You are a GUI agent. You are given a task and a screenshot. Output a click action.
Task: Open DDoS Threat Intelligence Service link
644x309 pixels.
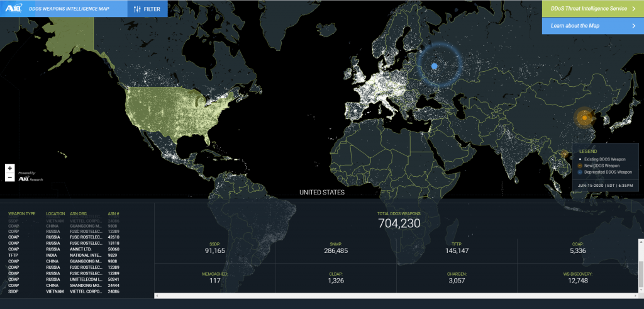[592, 9]
